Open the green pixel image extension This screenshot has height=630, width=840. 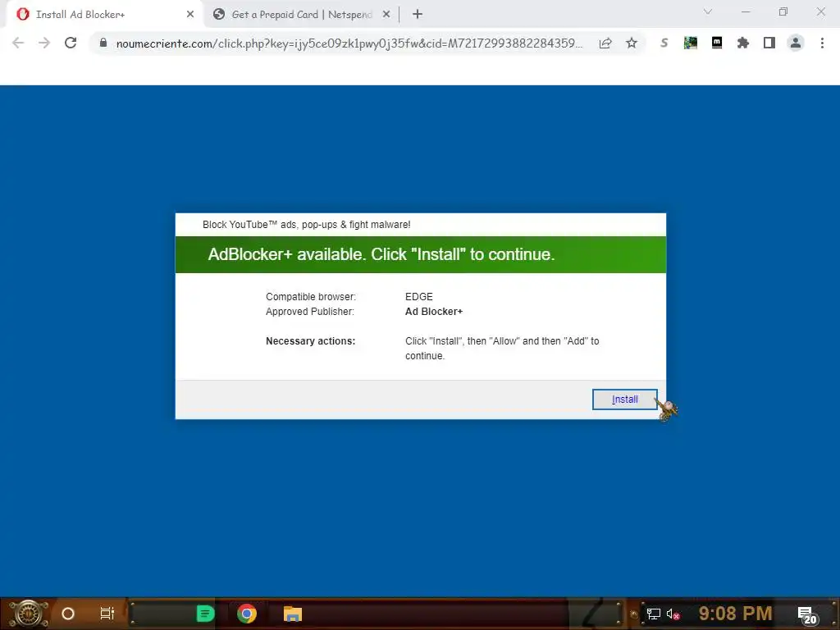691,43
